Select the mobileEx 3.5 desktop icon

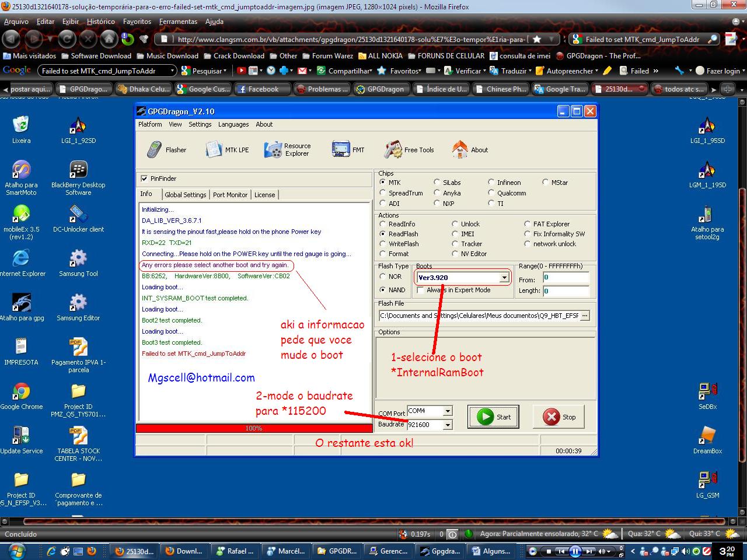coord(21,222)
